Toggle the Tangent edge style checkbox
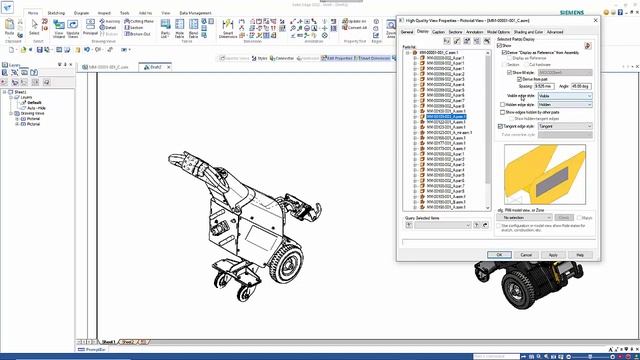This screenshot has width=640, height=360. click(x=500, y=127)
